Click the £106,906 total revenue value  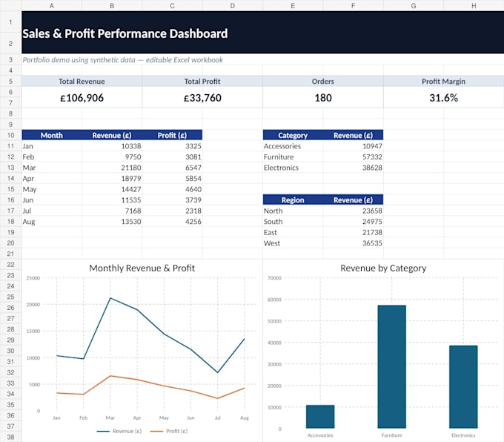(x=82, y=98)
